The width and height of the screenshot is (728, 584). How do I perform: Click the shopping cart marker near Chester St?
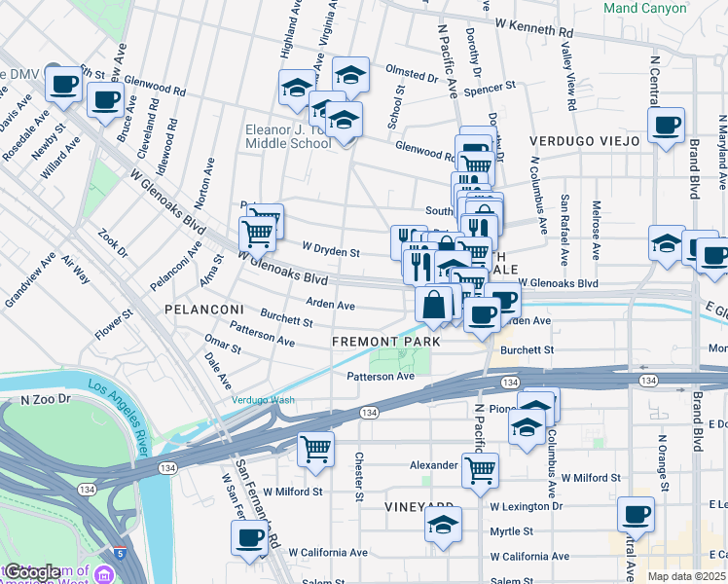[315, 451]
